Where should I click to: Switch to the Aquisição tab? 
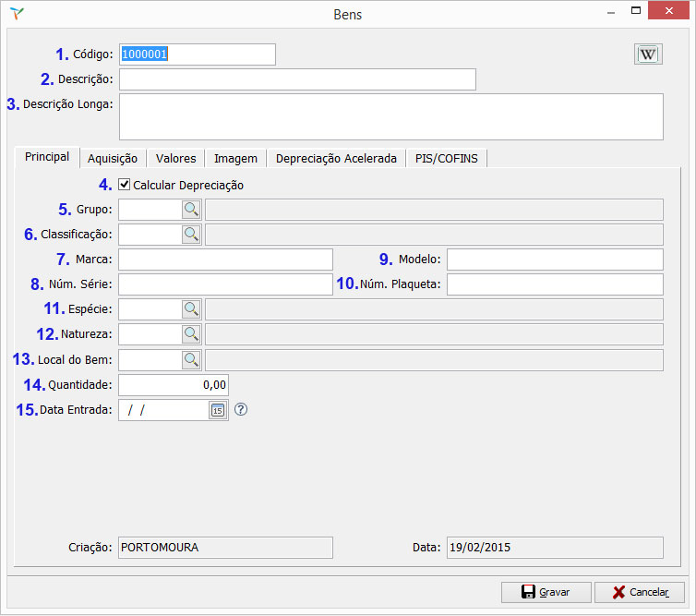(113, 159)
